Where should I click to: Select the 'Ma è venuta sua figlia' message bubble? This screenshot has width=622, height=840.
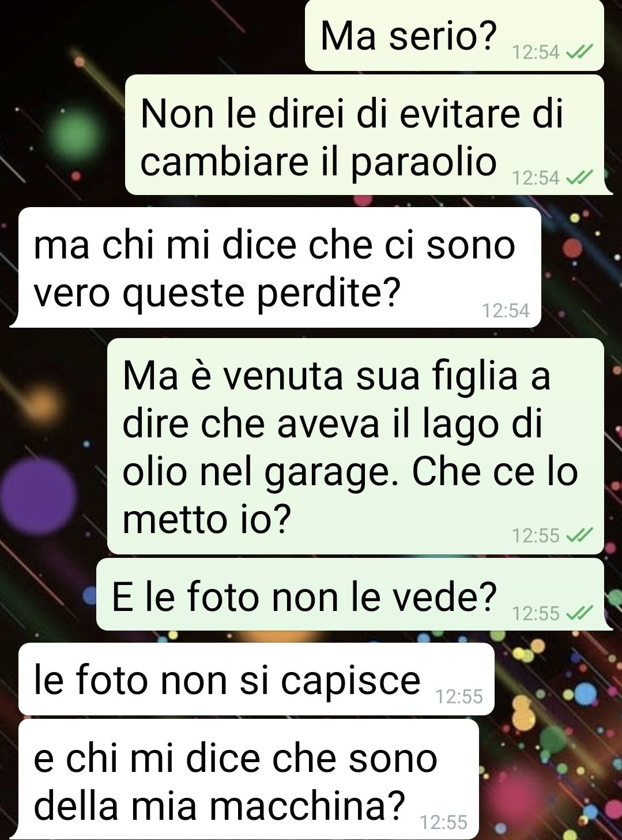[x=355, y=446]
